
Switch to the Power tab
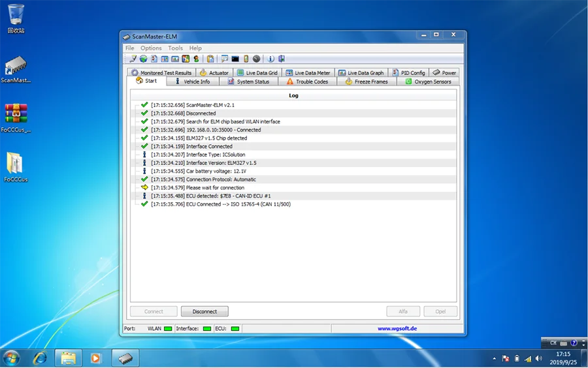444,72
